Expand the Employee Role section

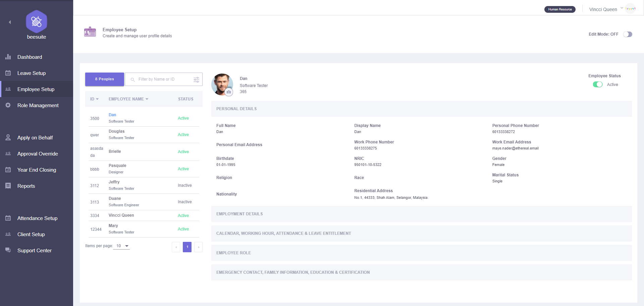[421, 253]
